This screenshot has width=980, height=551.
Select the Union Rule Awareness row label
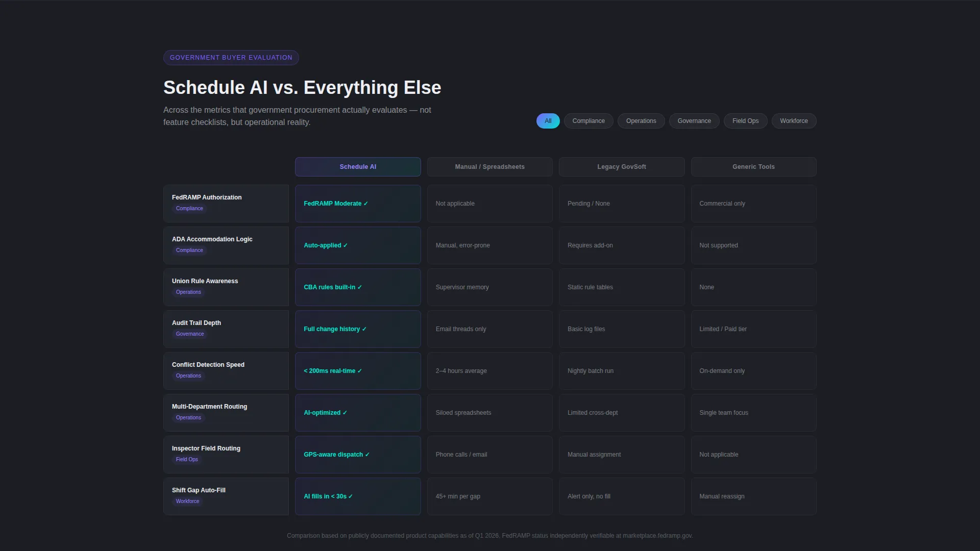point(226,287)
